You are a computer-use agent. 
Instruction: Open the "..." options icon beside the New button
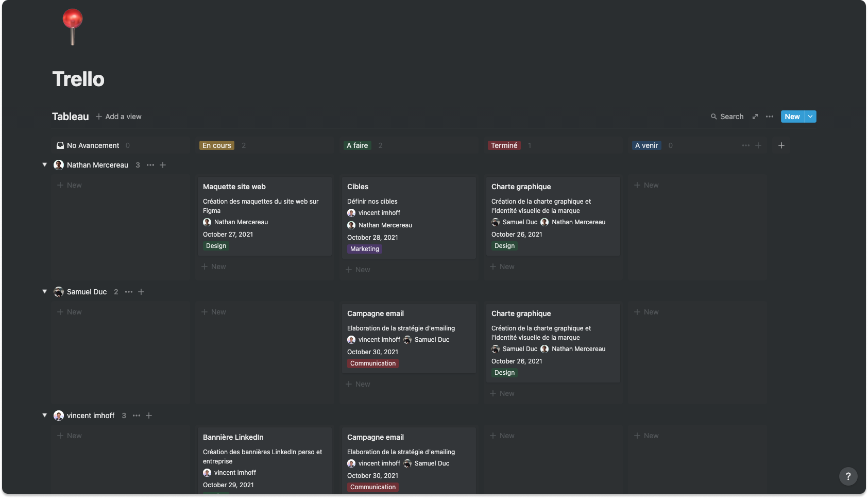[x=769, y=117]
